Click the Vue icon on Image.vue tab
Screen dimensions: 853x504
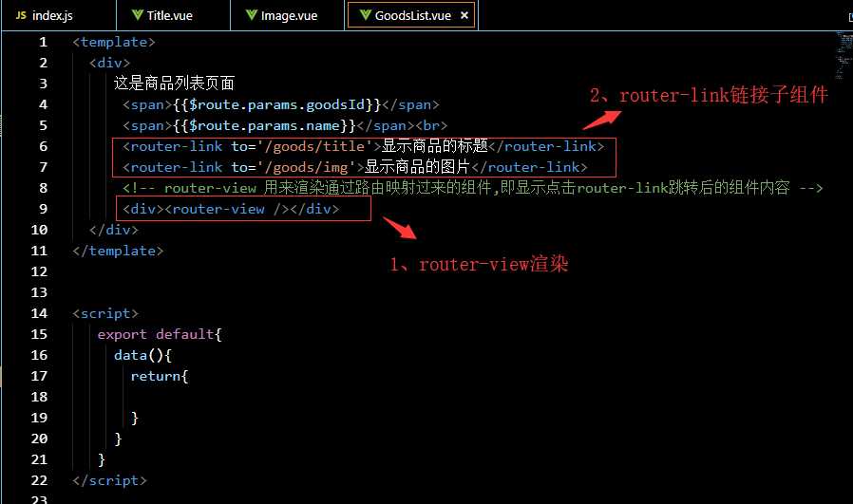pyautogui.click(x=252, y=15)
